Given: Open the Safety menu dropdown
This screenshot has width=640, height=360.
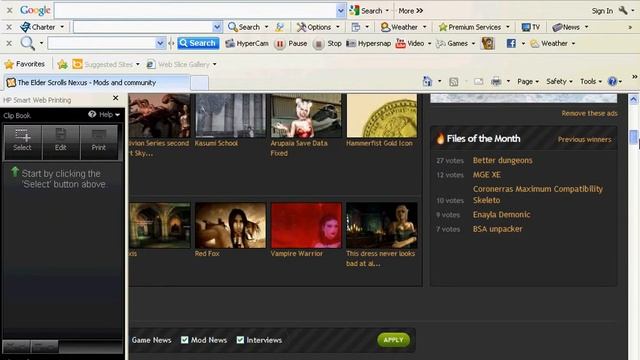Looking at the screenshot, I should (559, 82).
